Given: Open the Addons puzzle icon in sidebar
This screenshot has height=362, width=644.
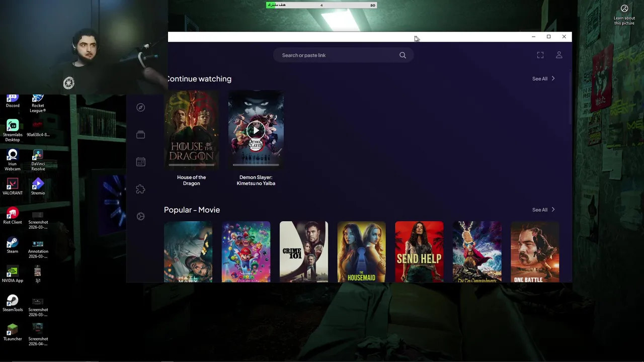Looking at the screenshot, I should coord(141,189).
